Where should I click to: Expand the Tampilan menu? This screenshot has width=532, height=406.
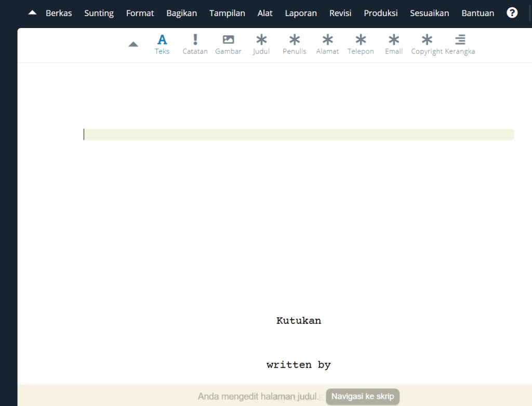tap(227, 13)
